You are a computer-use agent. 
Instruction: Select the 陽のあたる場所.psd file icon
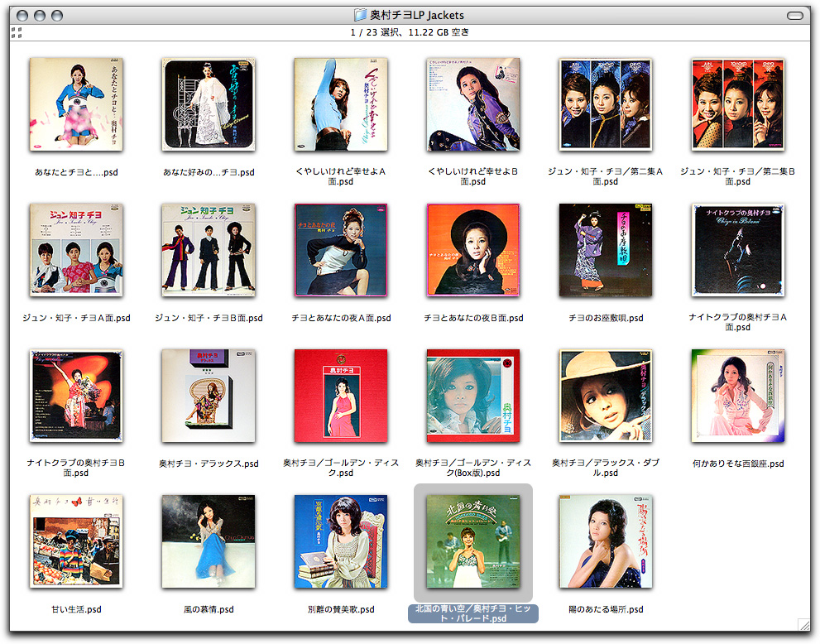[606, 541]
